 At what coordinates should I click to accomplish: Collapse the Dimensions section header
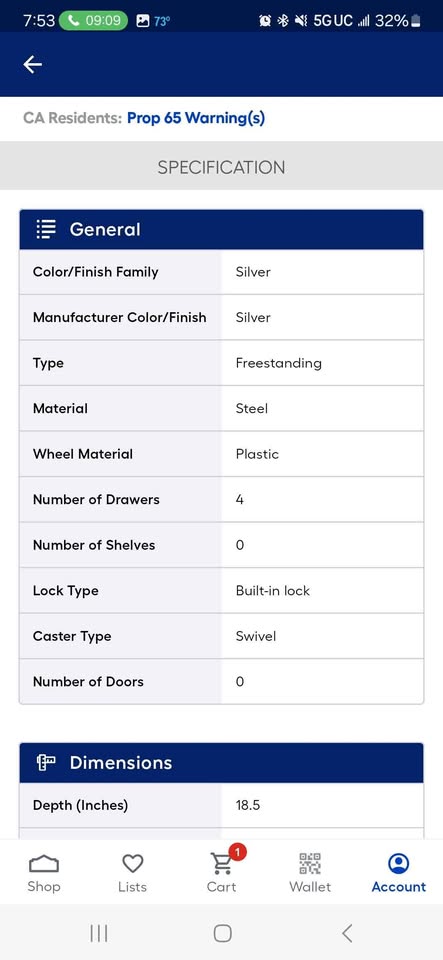pyautogui.click(x=222, y=762)
